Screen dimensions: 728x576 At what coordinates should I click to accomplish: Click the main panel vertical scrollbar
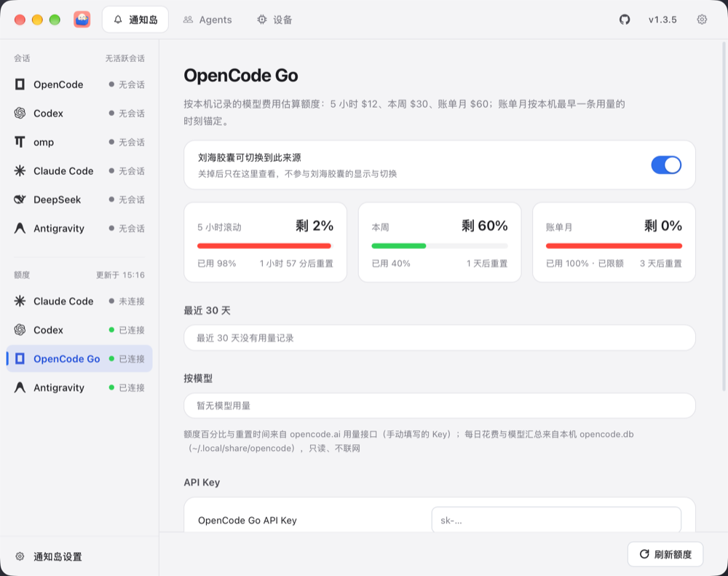pos(724,216)
